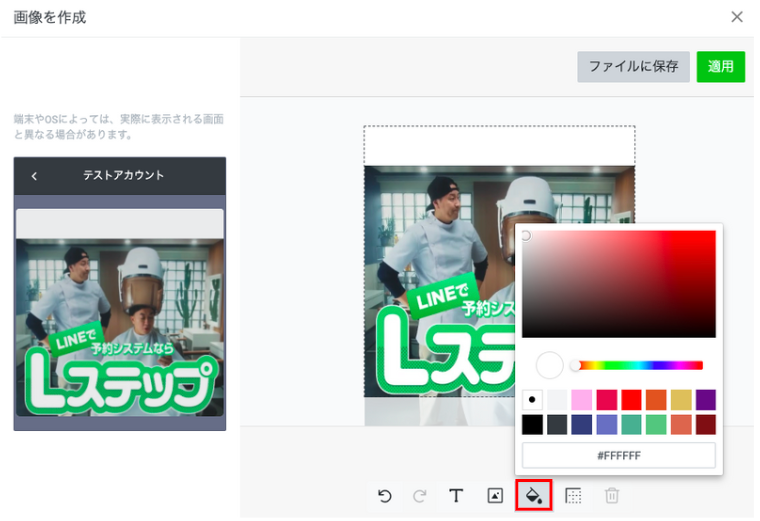Click the current color preview circle
Screen dimensions: 760x521
pyautogui.click(x=549, y=365)
